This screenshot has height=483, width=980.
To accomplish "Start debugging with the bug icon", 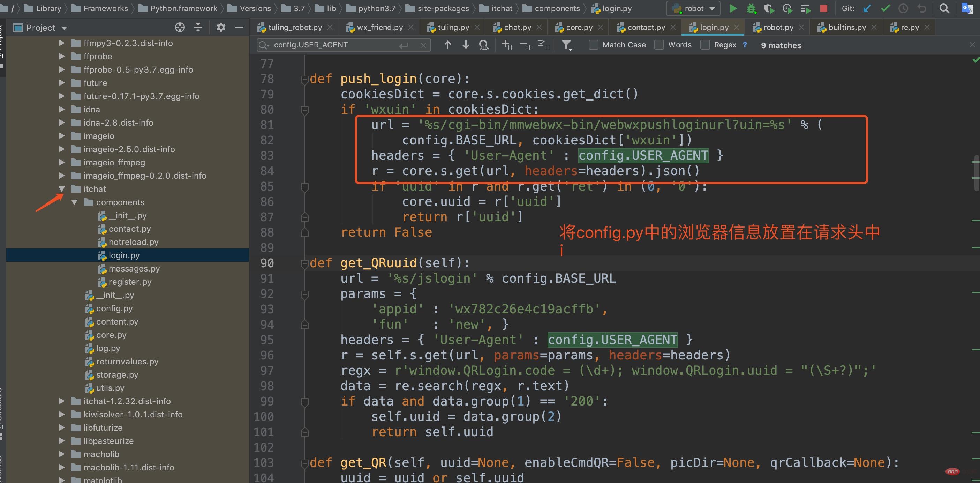I will click(751, 8).
